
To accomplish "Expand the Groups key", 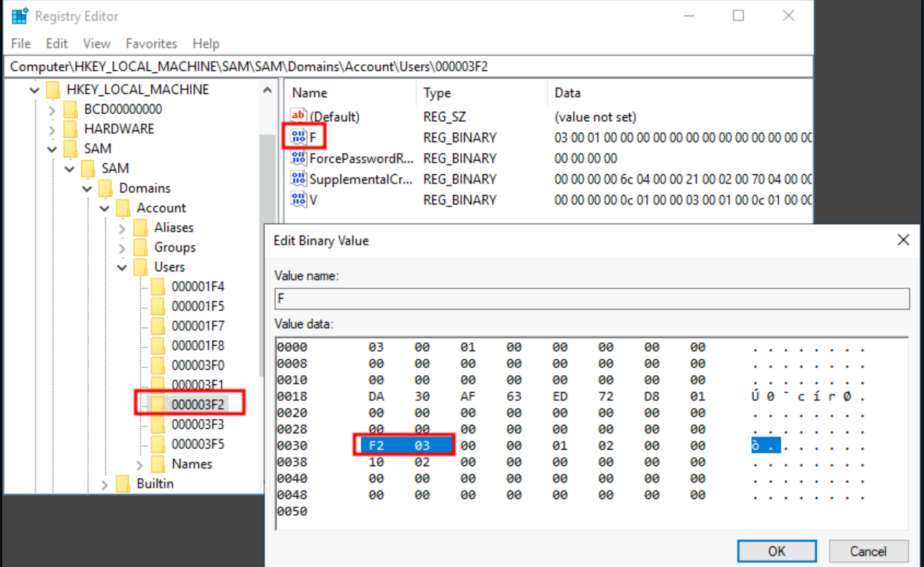I will tap(122, 248).
